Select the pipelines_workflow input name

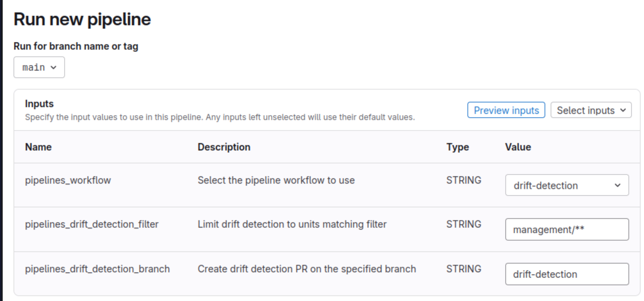click(68, 181)
